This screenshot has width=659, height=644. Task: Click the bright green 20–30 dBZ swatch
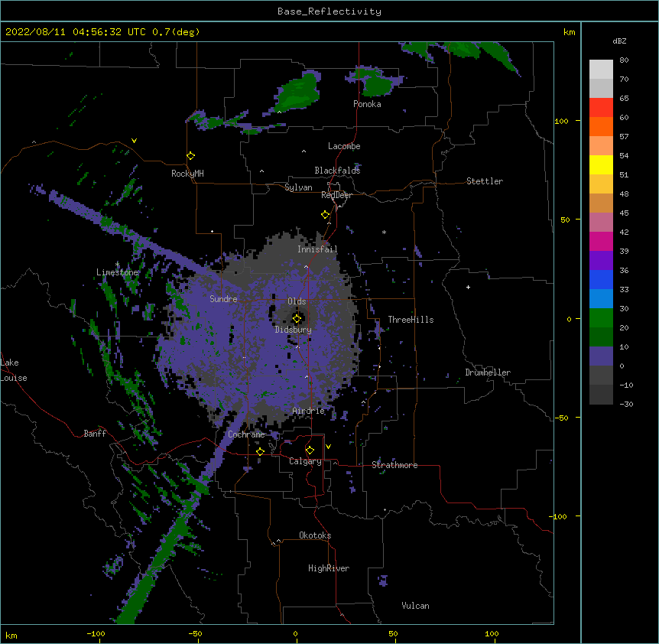tap(601, 318)
